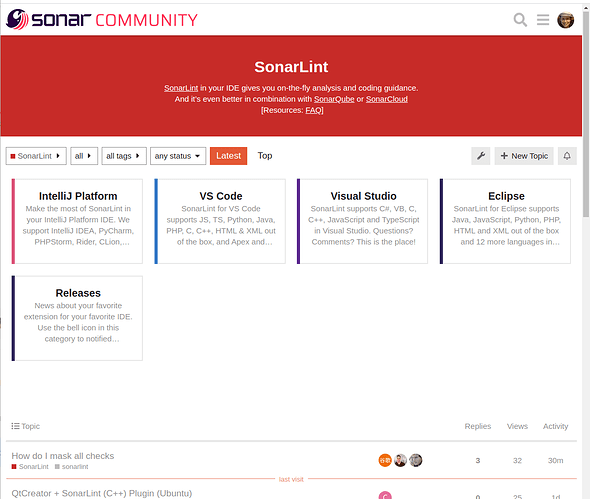This screenshot has width=590, height=499.
Task: Follow the SonarQube link in banner
Action: [x=334, y=99]
